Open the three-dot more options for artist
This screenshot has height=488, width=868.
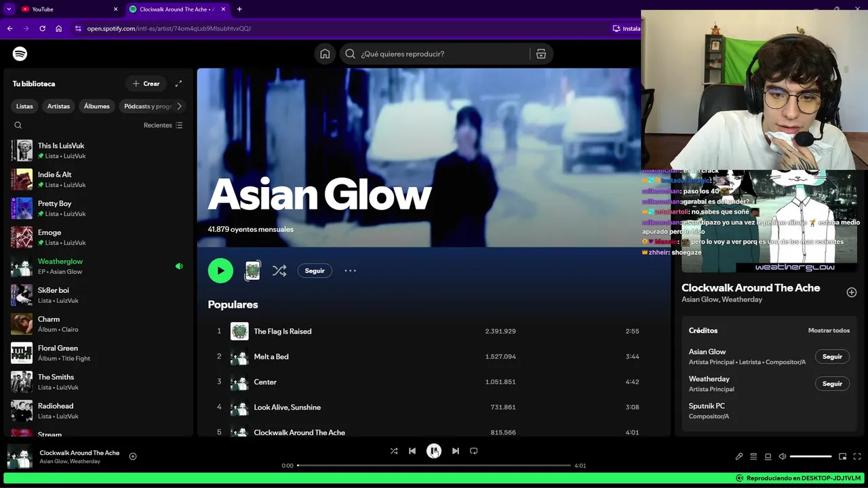(x=350, y=270)
